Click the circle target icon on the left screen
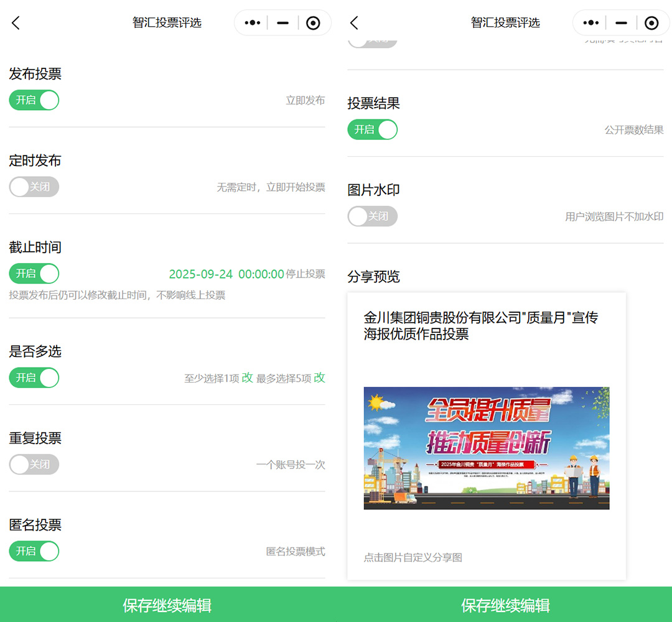 (x=313, y=23)
